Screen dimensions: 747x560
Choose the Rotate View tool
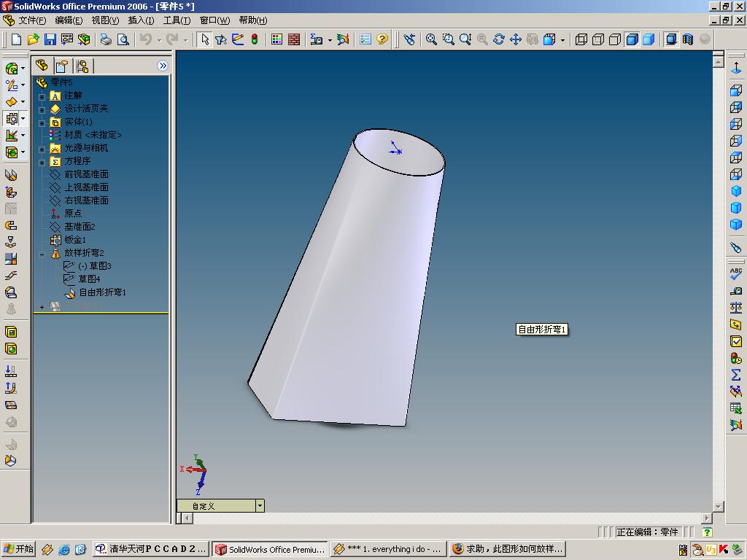pos(499,39)
